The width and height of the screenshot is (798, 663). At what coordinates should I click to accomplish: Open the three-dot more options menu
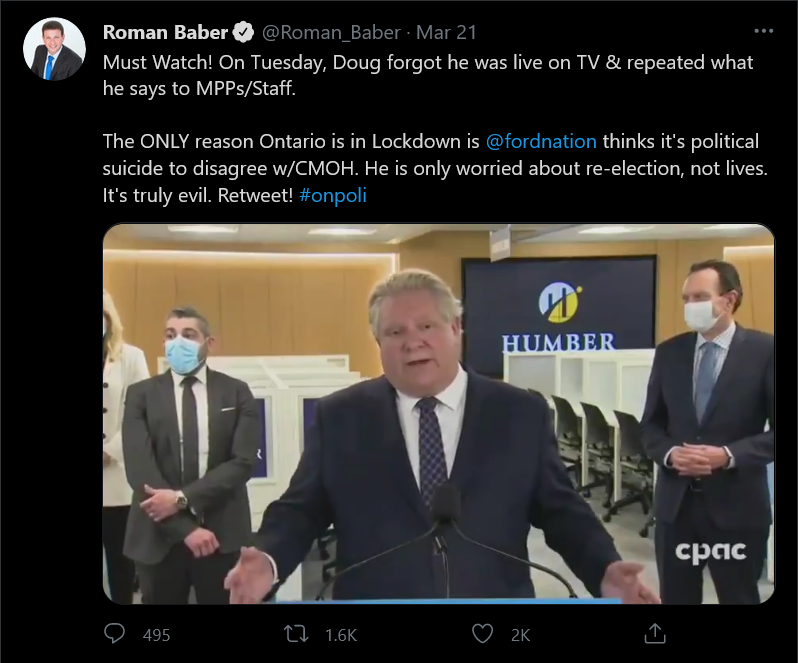point(763,31)
